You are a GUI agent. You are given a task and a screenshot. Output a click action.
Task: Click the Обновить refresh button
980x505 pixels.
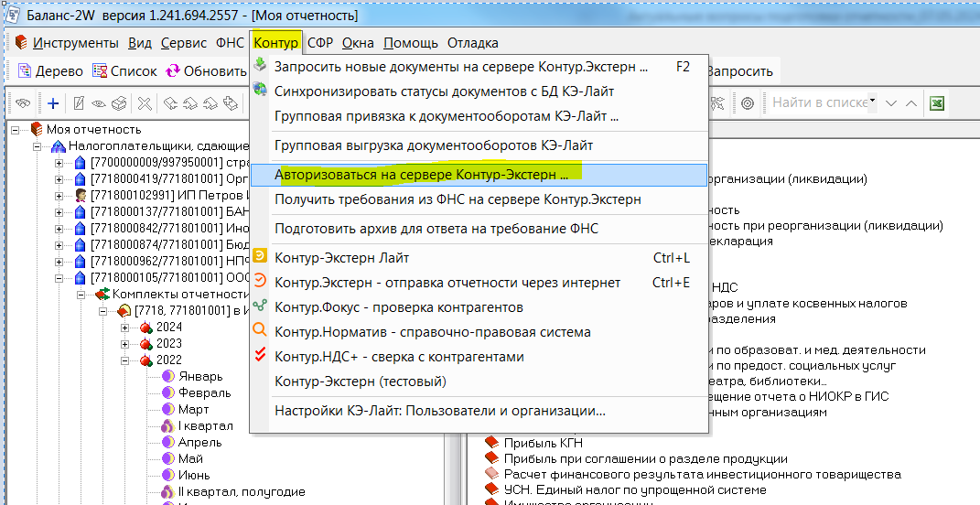[206, 71]
